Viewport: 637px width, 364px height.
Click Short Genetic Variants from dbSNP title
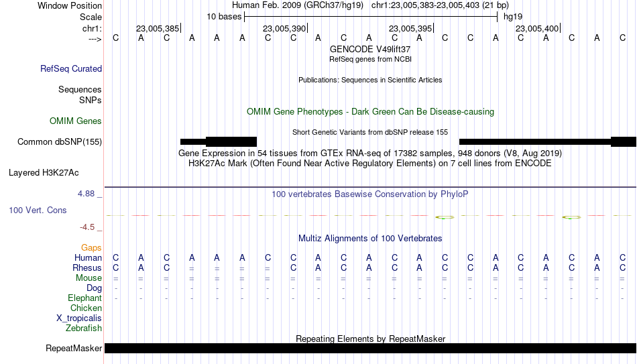(x=370, y=133)
